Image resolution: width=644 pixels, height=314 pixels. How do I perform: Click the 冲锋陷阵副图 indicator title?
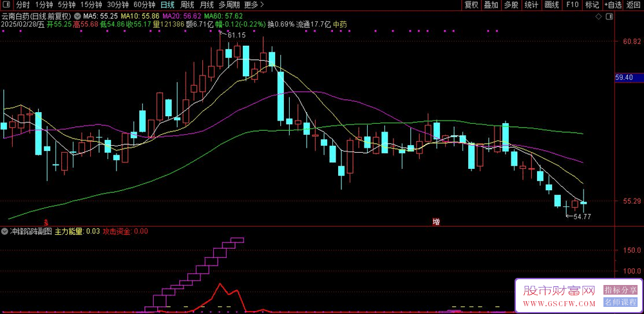(31, 231)
